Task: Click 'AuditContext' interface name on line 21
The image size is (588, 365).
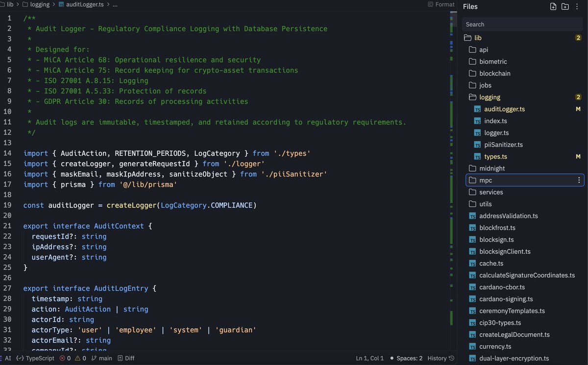Action: (x=119, y=226)
